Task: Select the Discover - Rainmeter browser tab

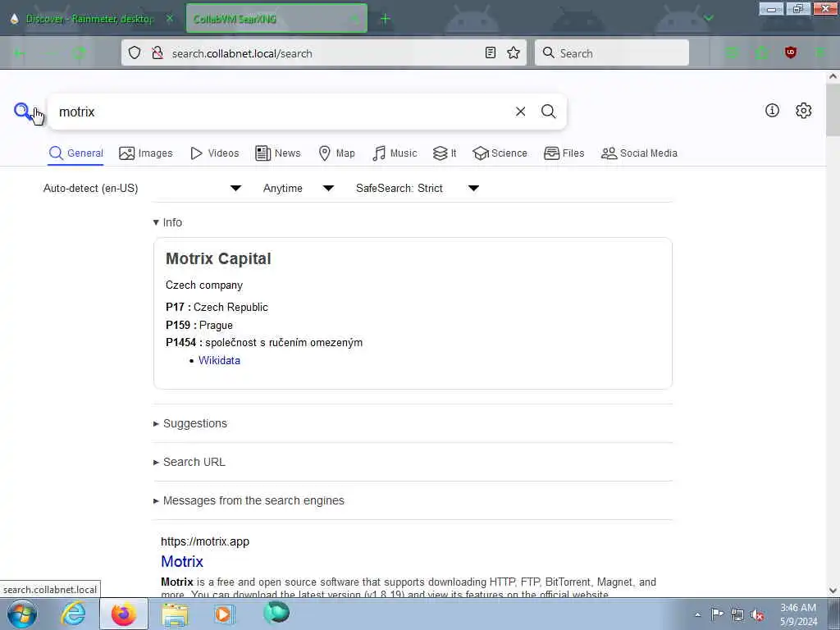Action: point(90,19)
